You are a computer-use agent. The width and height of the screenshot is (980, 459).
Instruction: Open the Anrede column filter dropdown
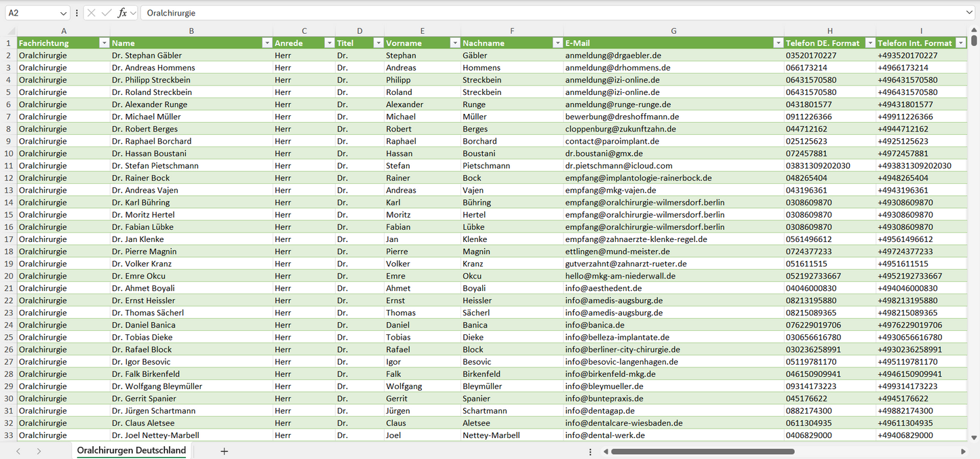329,43
